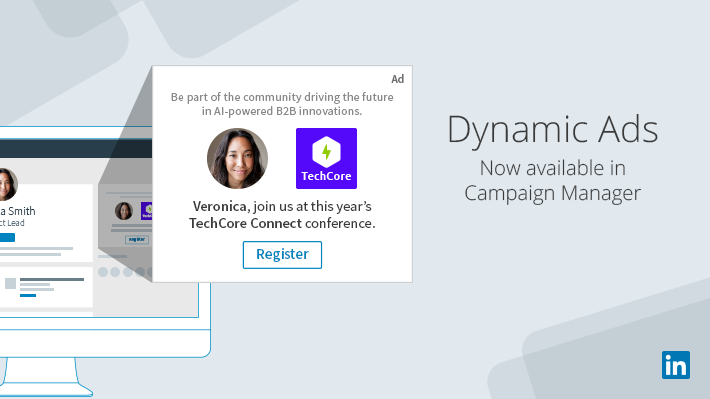Click the first grey circle in the circles row
The width and height of the screenshot is (710, 399).
coord(103,272)
